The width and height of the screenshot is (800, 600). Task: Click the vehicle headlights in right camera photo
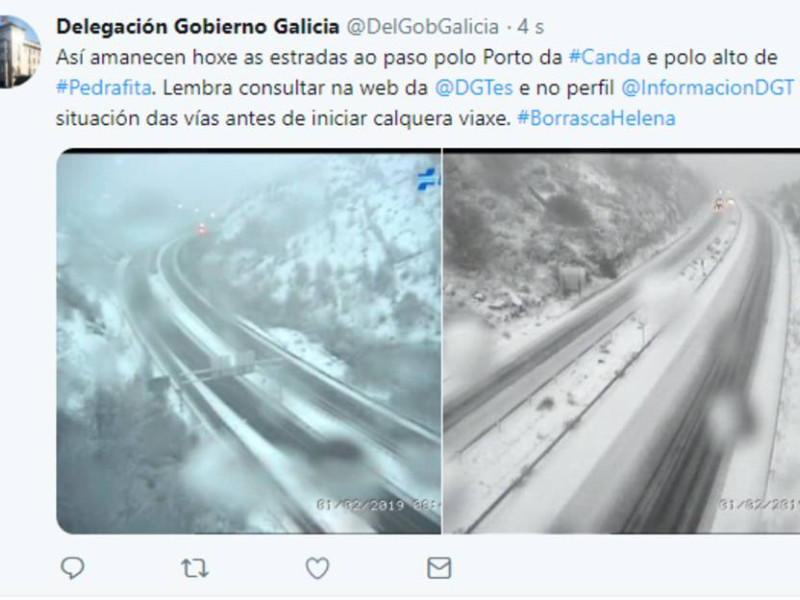point(724,205)
